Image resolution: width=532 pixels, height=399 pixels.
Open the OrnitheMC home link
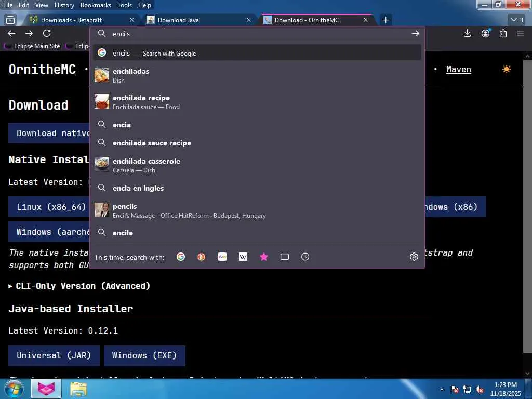click(42, 69)
